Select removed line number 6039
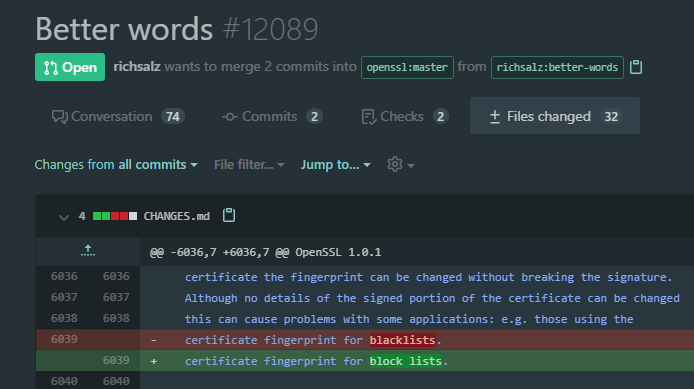694x389 pixels. click(x=64, y=339)
